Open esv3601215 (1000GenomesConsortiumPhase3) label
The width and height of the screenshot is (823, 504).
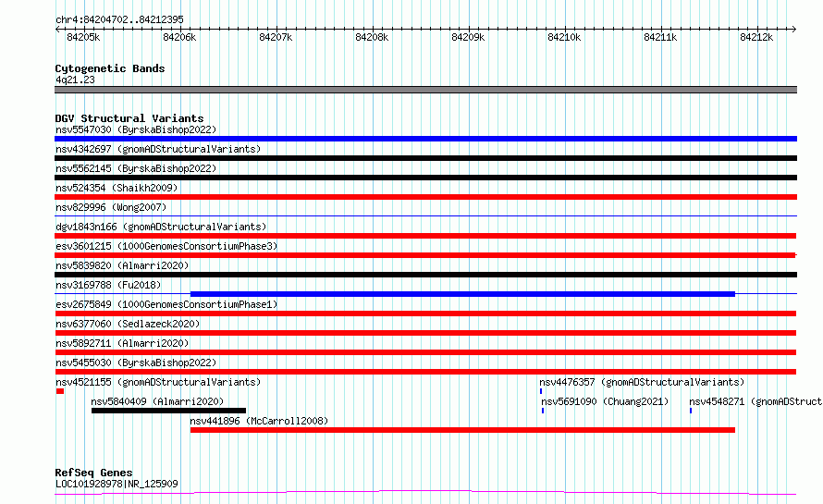click(166, 246)
